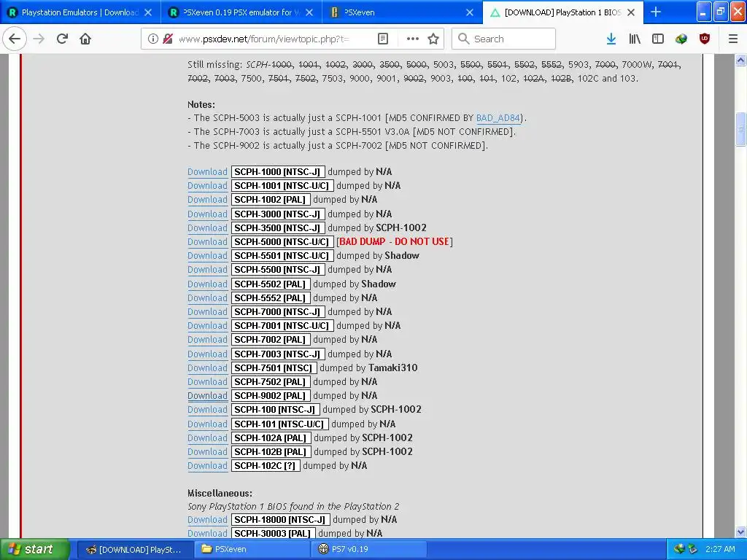Download SCPH-102B [PAL] BIOS

[x=207, y=452]
